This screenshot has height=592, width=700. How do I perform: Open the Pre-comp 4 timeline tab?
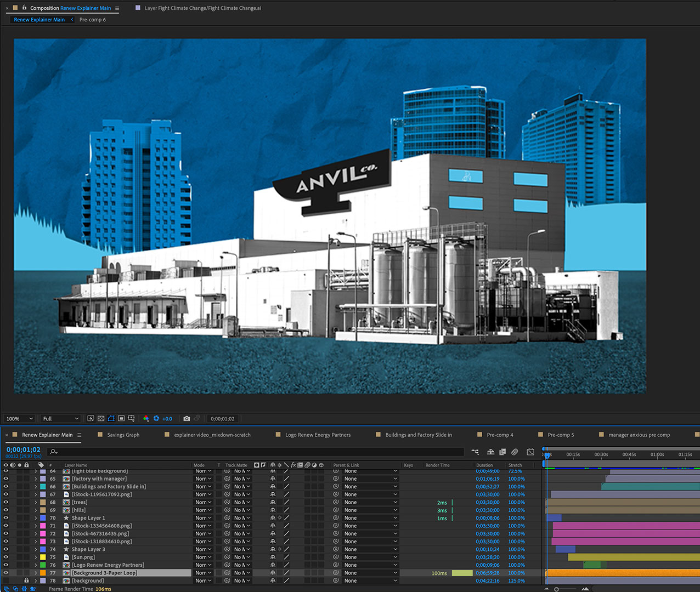500,435
